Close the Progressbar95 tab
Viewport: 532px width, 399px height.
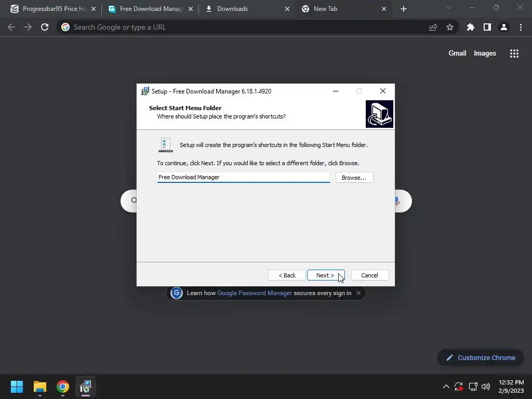94,9
